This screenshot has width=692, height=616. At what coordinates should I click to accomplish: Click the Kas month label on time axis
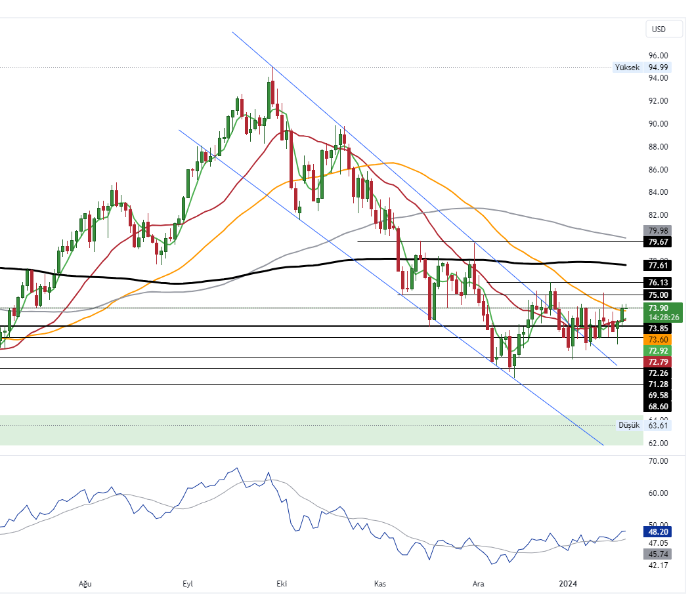click(379, 583)
